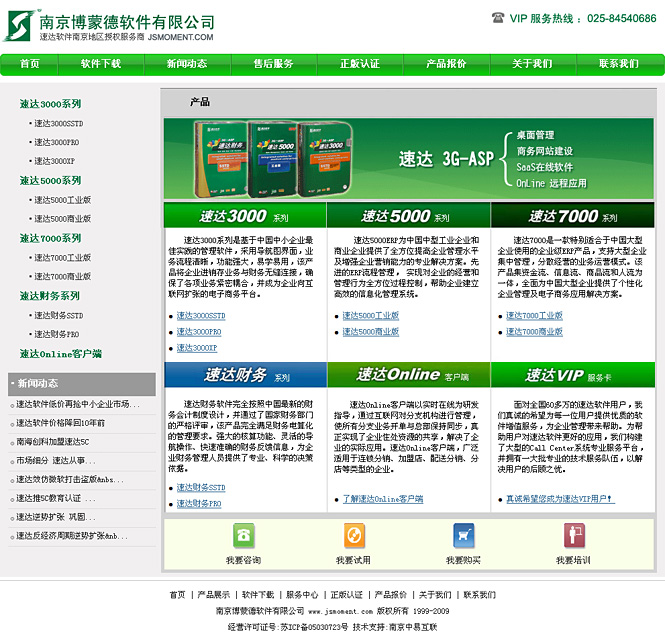Click the 我要培训 training icon

[x=574, y=536]
